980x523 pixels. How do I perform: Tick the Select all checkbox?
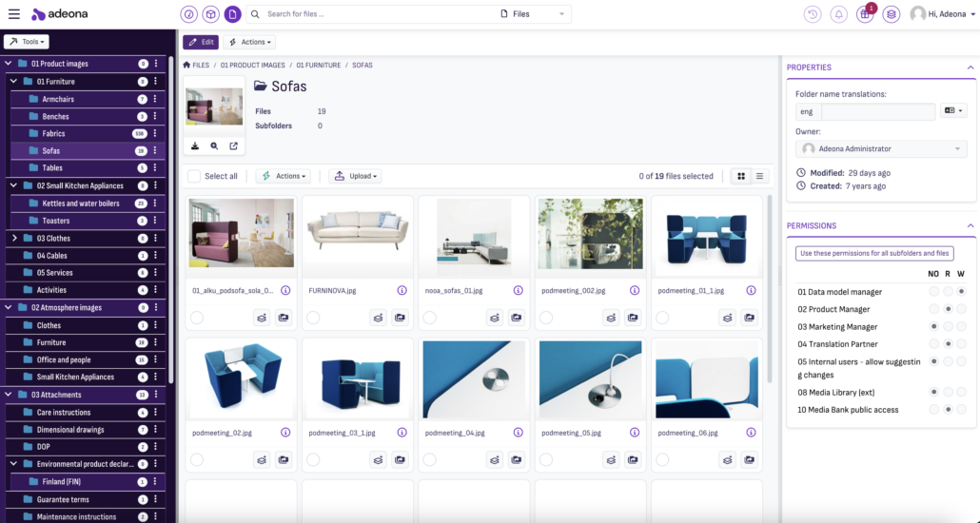pyautogui.click(x=194, y=176)
